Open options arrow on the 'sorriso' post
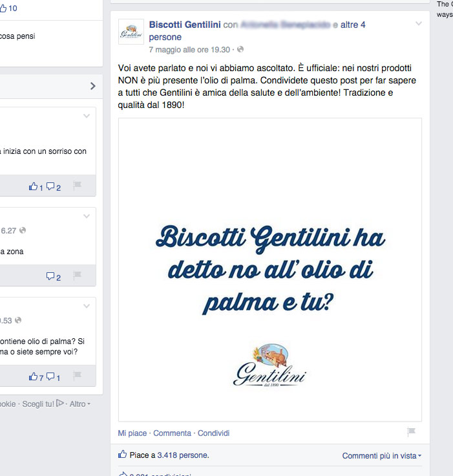453x476 pixels. point(87,116)
